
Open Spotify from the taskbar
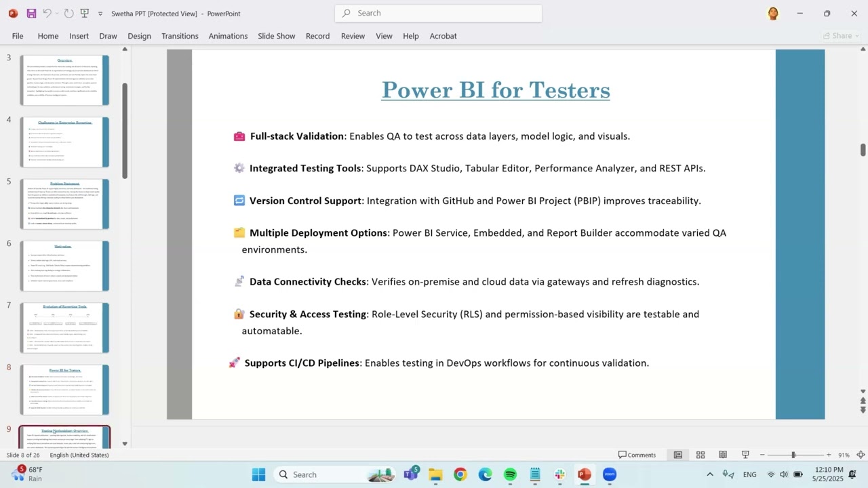pos(510,474)
